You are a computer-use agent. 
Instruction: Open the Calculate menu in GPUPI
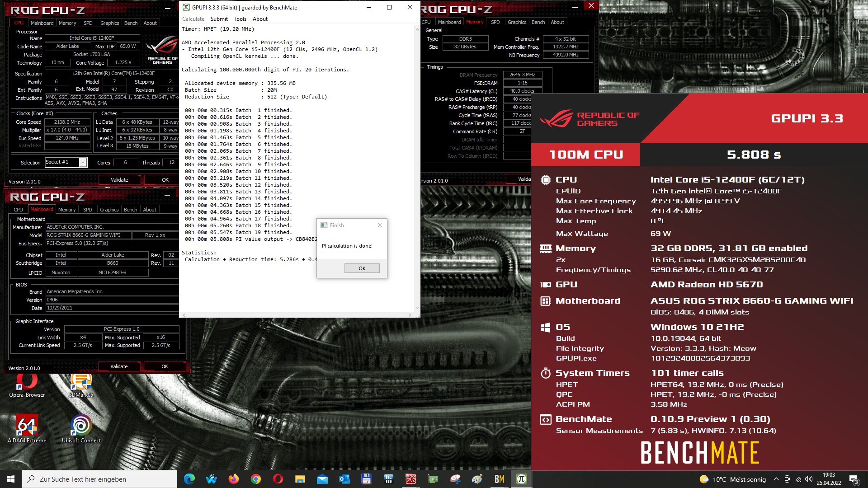pos(193,19)
